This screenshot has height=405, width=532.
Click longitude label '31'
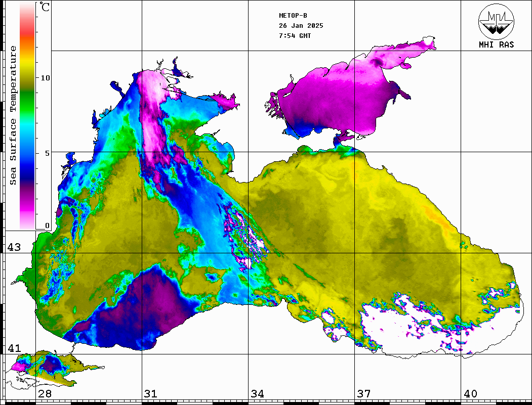click(x=151, y=393)
